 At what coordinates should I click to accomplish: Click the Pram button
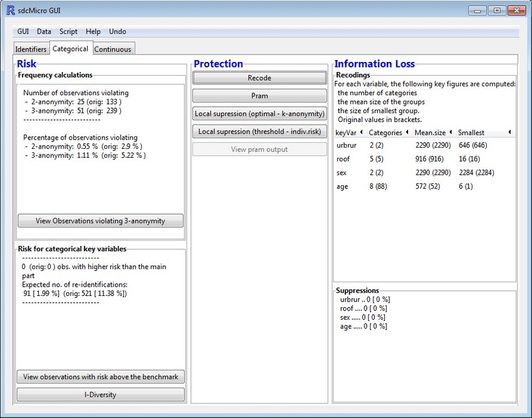point(259,96)
